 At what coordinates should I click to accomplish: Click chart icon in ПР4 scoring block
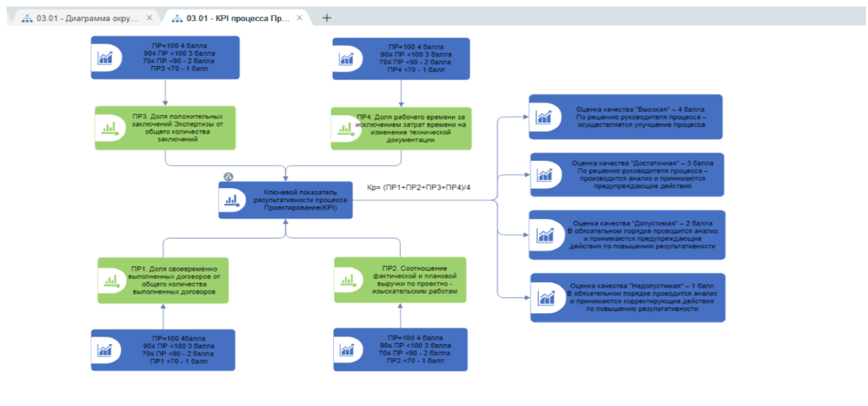point(346,59)
